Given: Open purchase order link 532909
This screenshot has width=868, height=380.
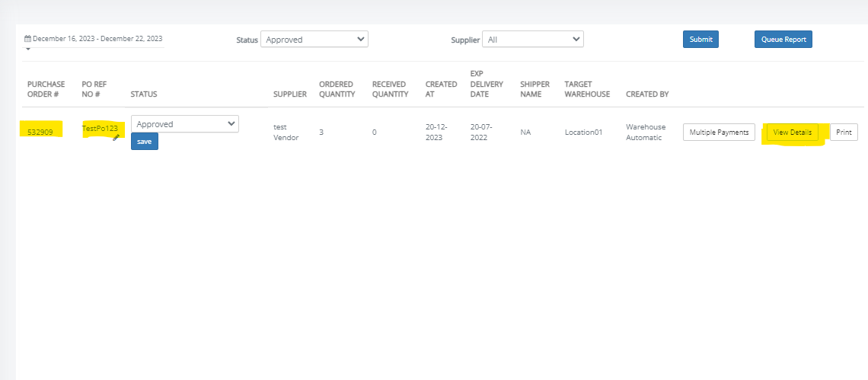Looking at the screenshot, I should pyautogui.click(x=40, y=133).
